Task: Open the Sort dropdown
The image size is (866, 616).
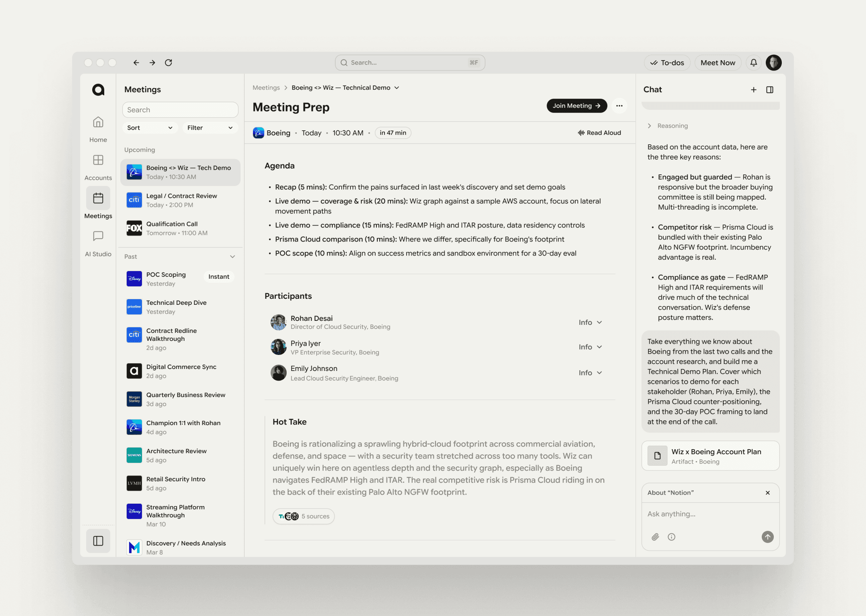Action: click(x=150, y=128)
